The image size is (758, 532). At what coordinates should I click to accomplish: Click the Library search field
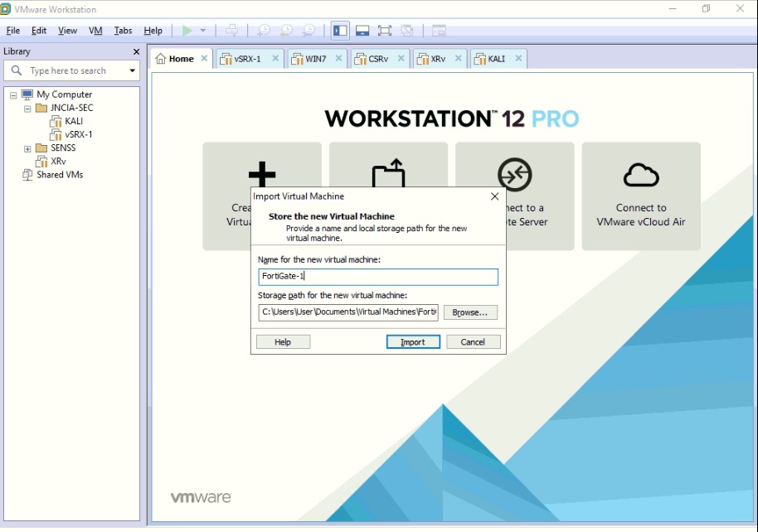pyautogui.click(x=71, y=70)
